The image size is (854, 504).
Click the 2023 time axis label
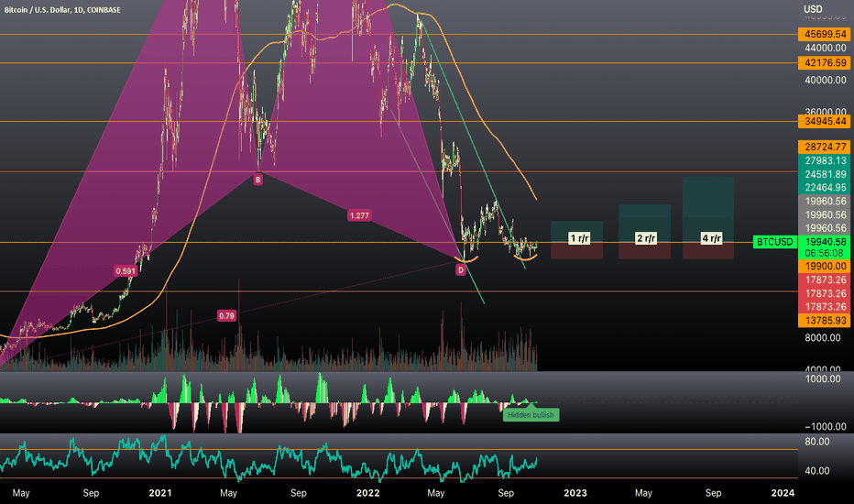(575, 493)
